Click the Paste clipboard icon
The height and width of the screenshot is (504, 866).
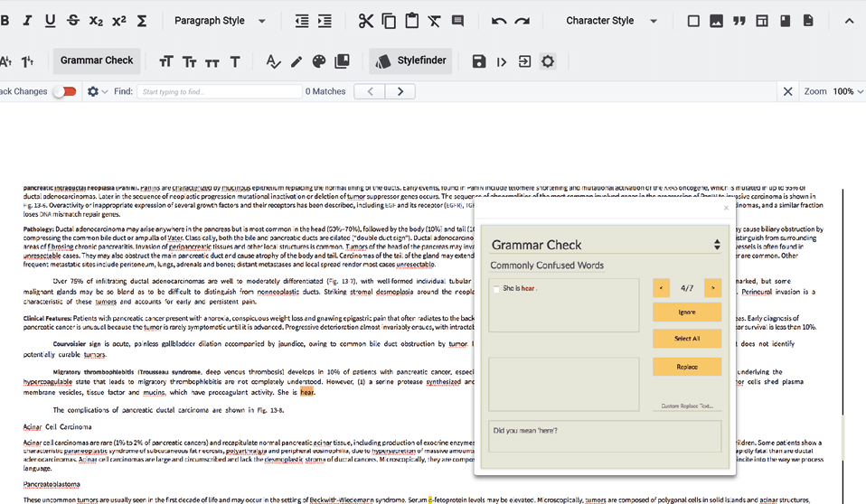coord(411,21)
